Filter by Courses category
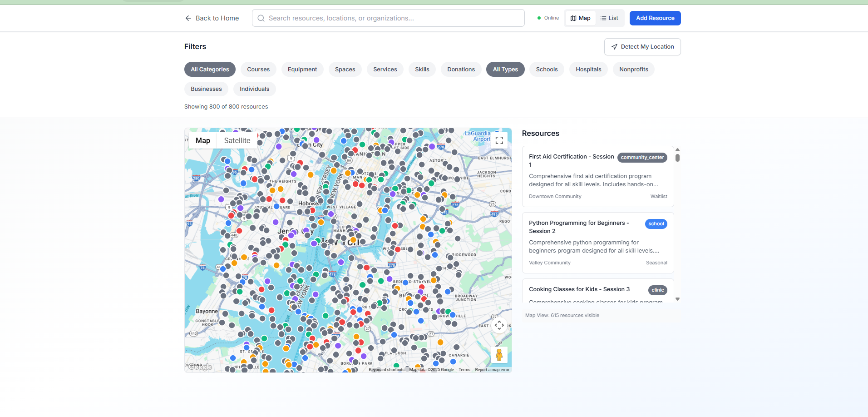Image resolution: width=868 pixels, height=417 pixels. 258,69
